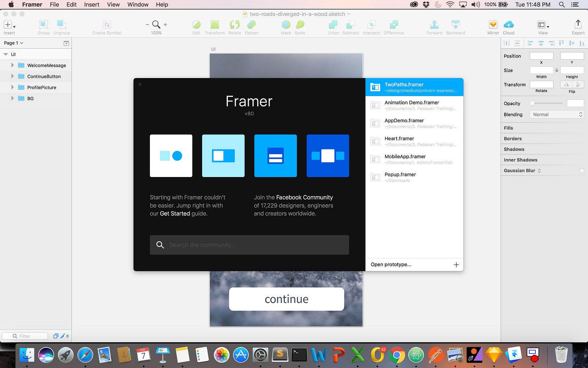Click the plus icon beside Open prototype
This screenshot has height=368, width=588.
[456, 265]
